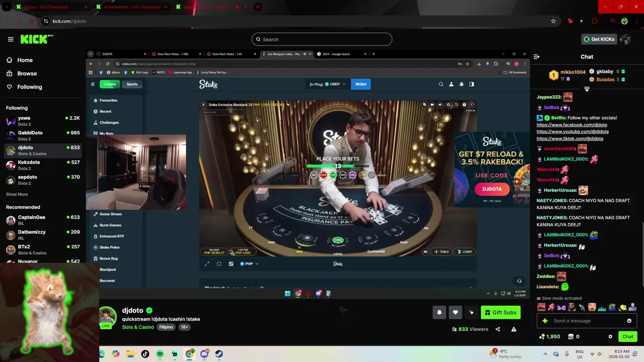This screenshot has width=644, height=362.
Task: Click the Gift Subs button
Action: [501, 312]
